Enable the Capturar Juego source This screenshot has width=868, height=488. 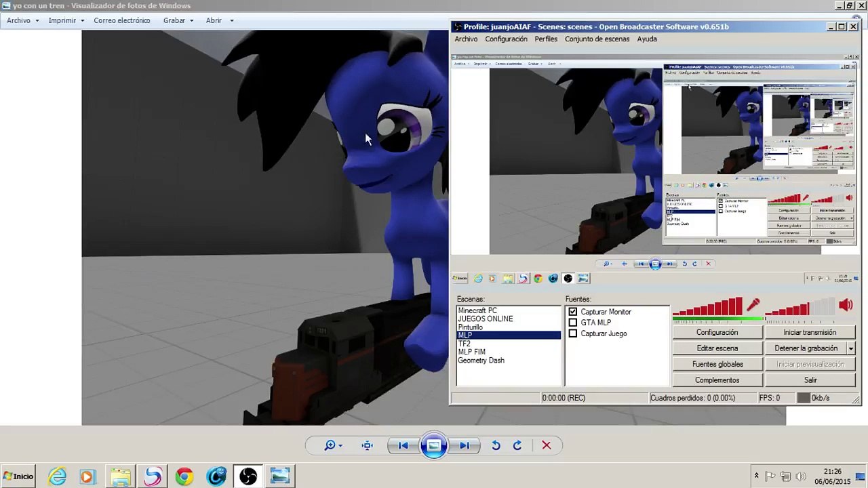pyautogui.click(x=573, y=333)
